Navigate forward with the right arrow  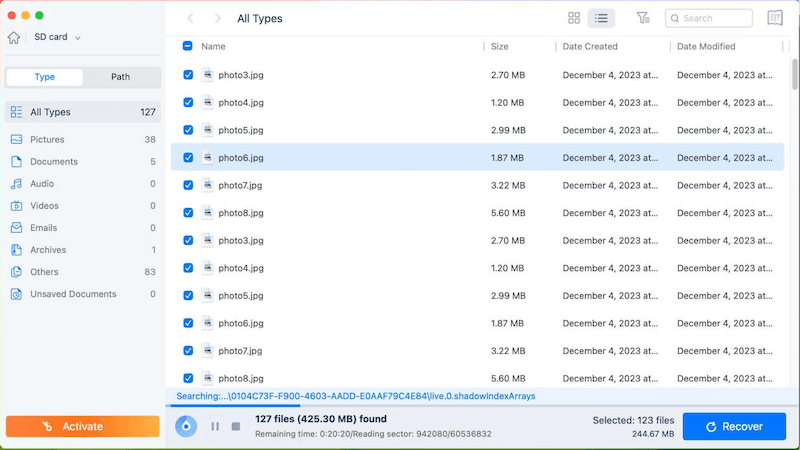click(x=217, y=18)
